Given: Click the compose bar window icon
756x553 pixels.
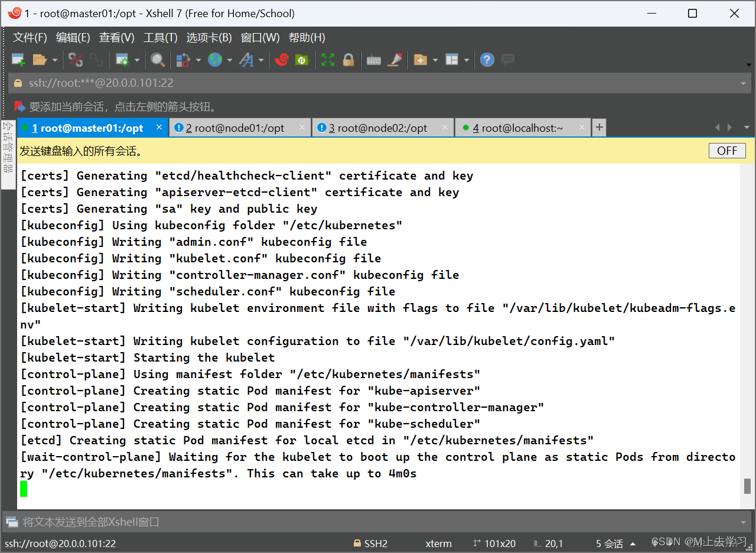Looking at the screenshot, I should coord(12,522).
